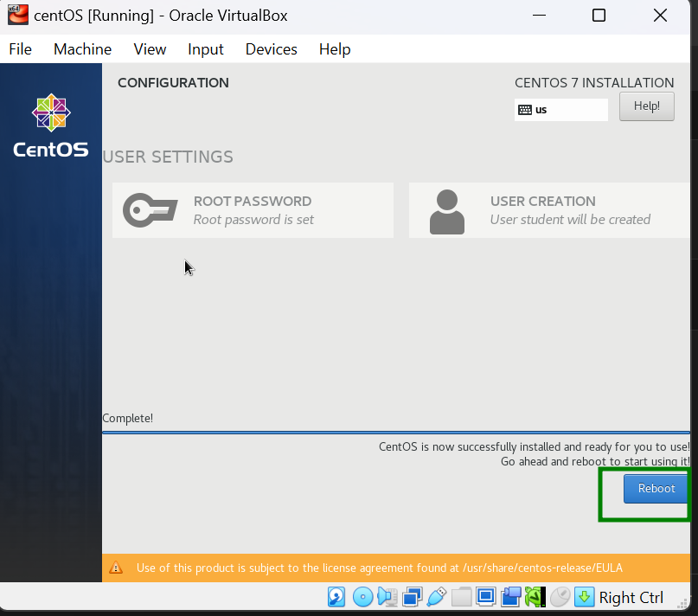Open the Input menu

(x=206, y=49)
